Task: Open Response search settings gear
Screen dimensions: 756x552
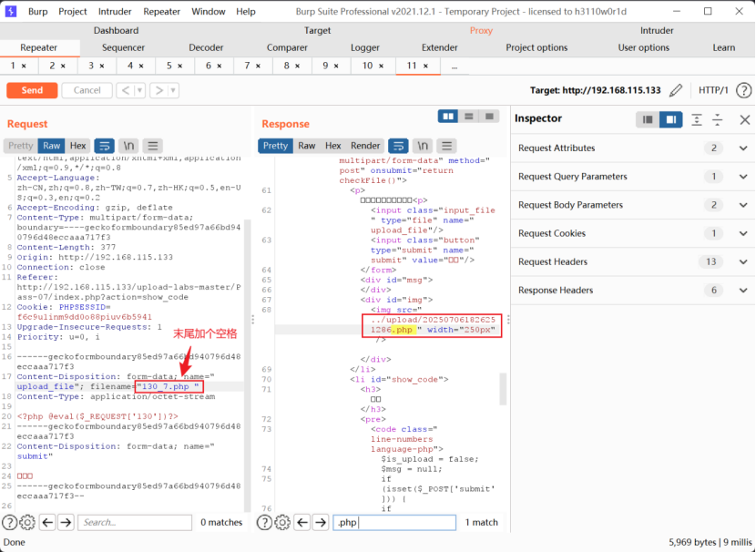Action: 282,522
